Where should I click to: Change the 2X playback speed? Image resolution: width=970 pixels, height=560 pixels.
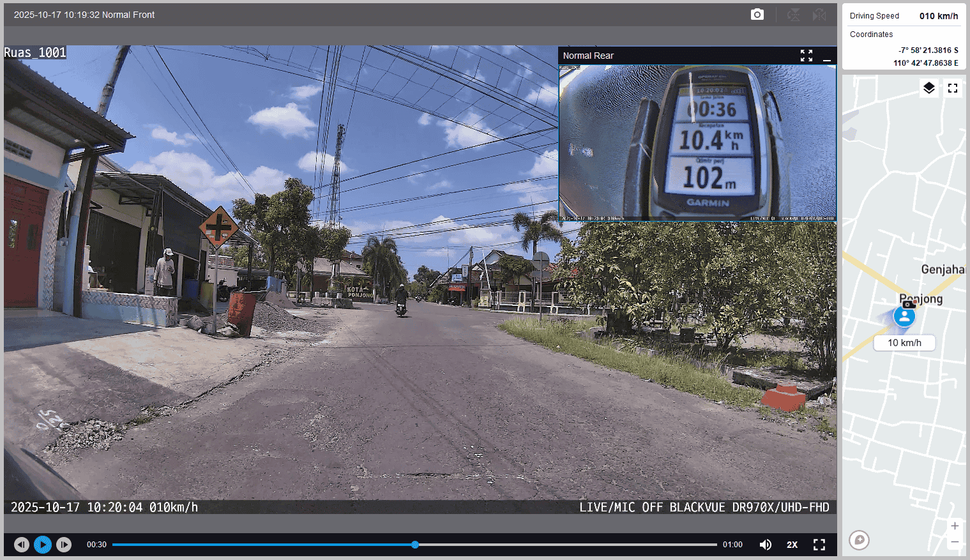(x=792, y=545)
